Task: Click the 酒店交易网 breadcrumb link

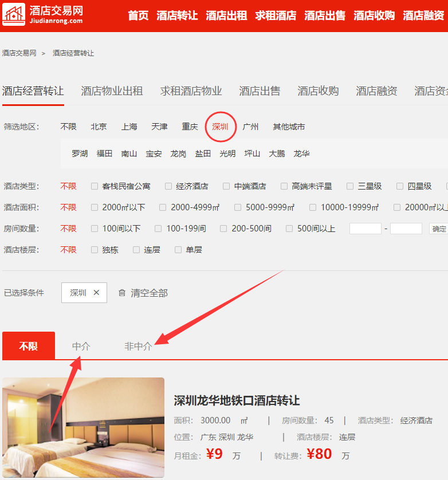Action: [19, 53]
